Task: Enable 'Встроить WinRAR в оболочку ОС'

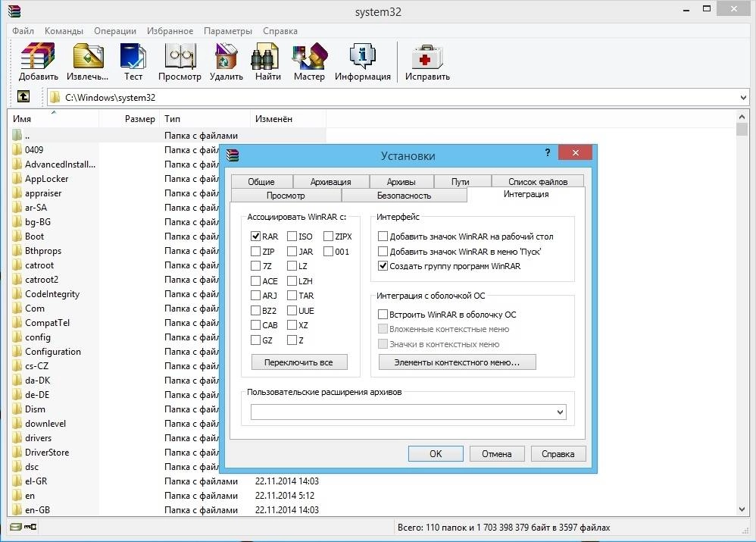Action: coord(383,314)
